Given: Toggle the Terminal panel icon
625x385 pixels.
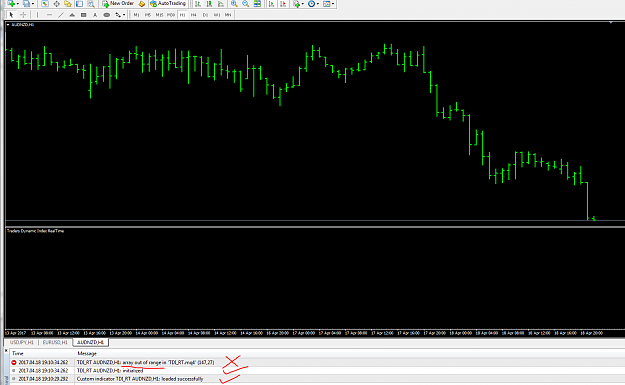Looking at the screenshot, I should tap(79, 4).
